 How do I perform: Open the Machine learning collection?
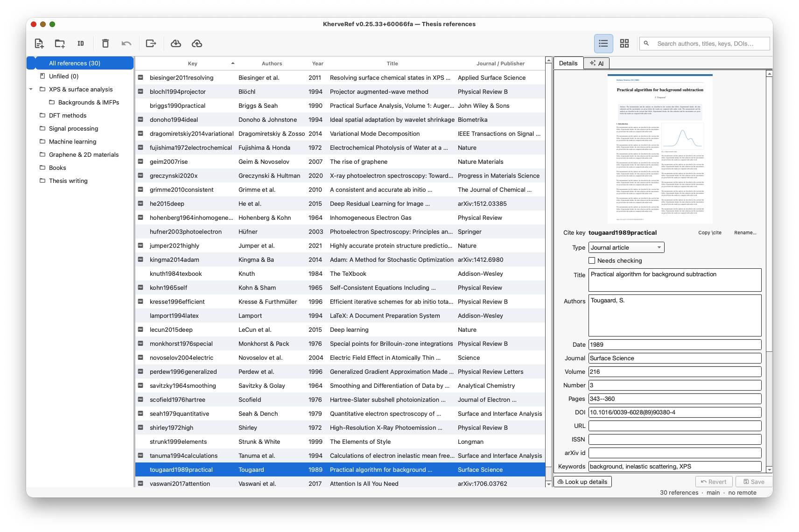pos(72,141)
